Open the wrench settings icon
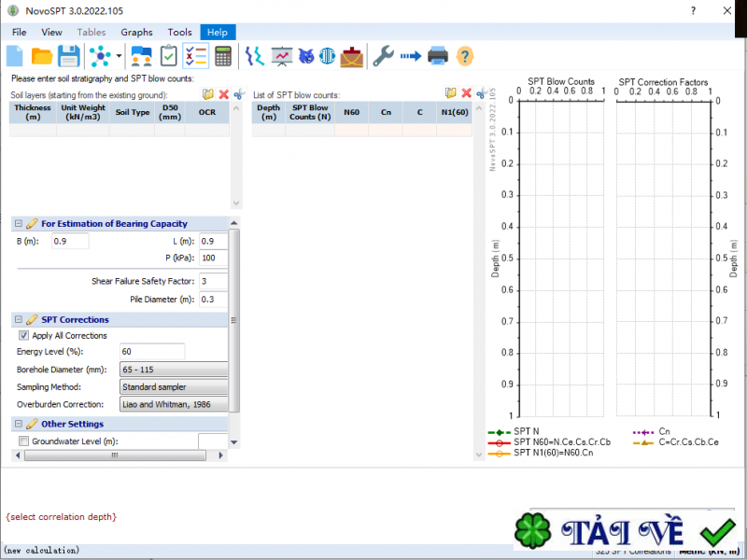The image size is (747, 560). click(x=383, y=56)
